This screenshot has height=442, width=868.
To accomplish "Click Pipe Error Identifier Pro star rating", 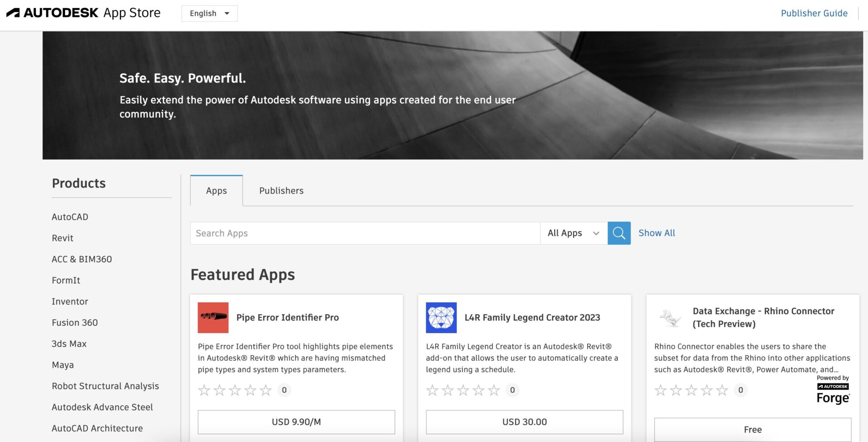I will pyautogui.click(x=235, y=390).
